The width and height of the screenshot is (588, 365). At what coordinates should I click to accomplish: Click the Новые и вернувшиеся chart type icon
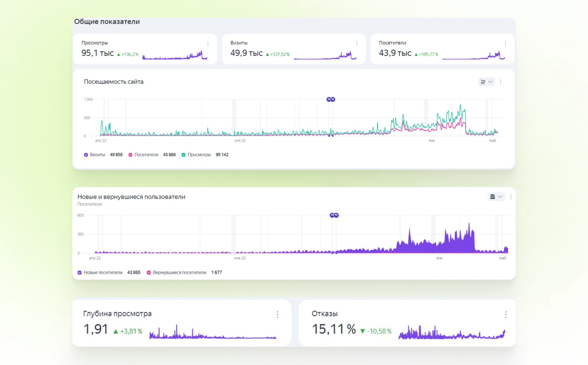[x=492, y=197]
